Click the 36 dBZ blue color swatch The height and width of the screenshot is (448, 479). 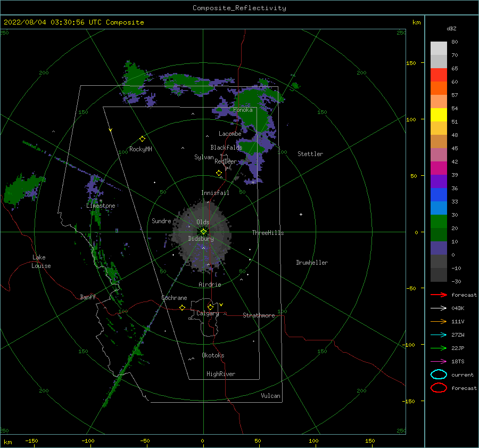pos(439,194)
